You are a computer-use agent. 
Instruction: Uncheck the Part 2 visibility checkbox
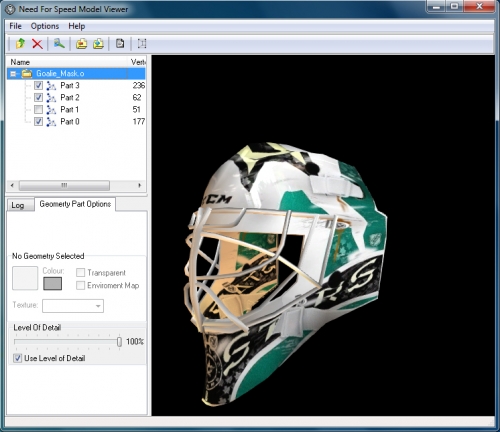point(38,98)
